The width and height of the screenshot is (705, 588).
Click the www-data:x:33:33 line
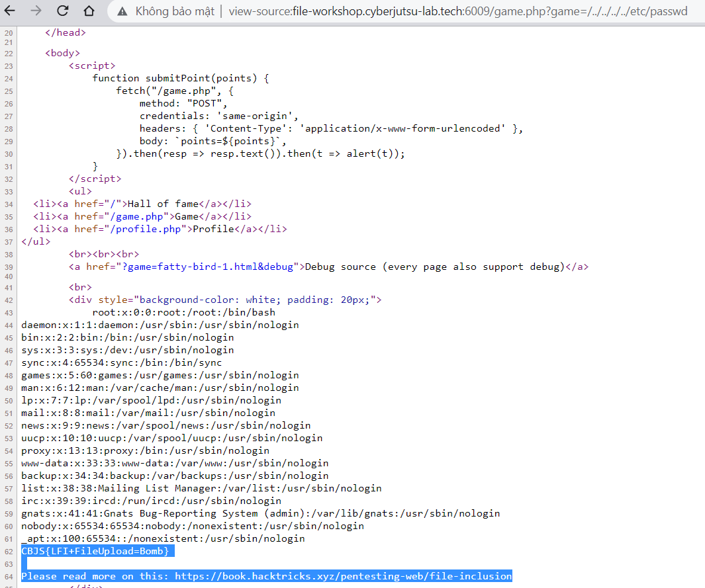pos(175,463)
